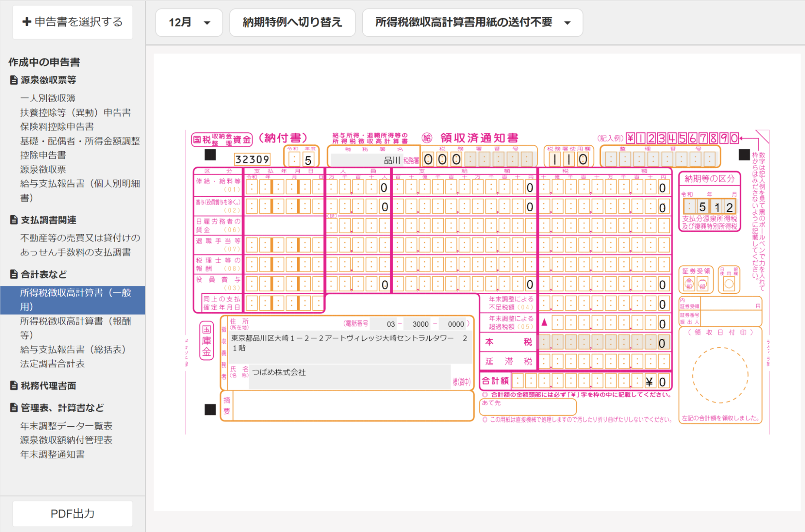Click the 合計額 total field
This screenshot has width=805, height=532.
[x=592, y=381]
